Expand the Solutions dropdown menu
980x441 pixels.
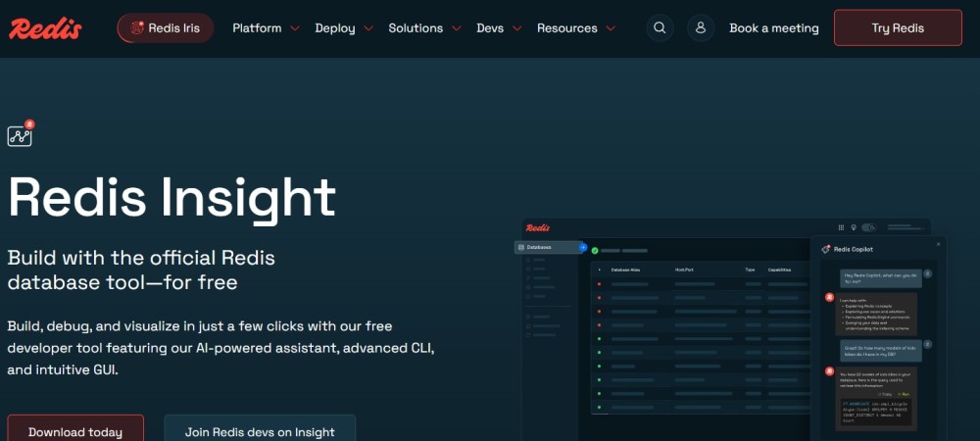point(424,28)
